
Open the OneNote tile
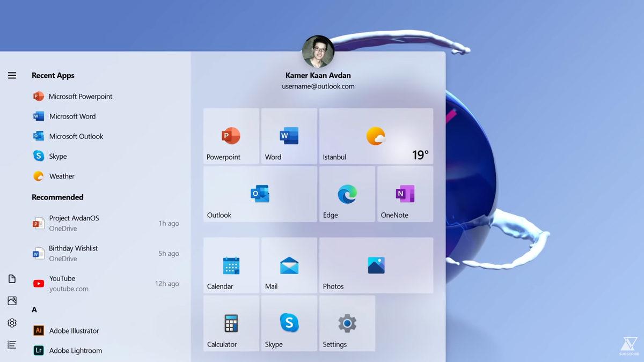405,194
